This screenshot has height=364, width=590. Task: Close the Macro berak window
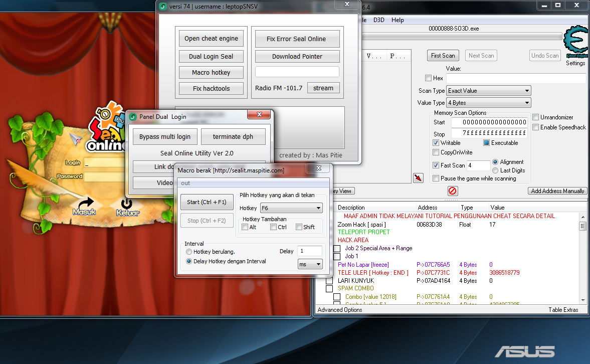(318, 168)
